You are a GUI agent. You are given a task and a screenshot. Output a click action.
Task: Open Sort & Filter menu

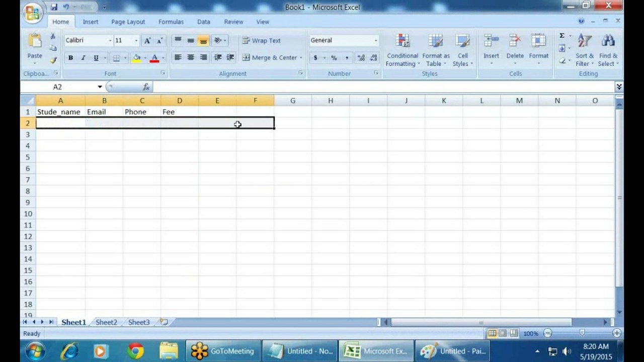(585, 50)
